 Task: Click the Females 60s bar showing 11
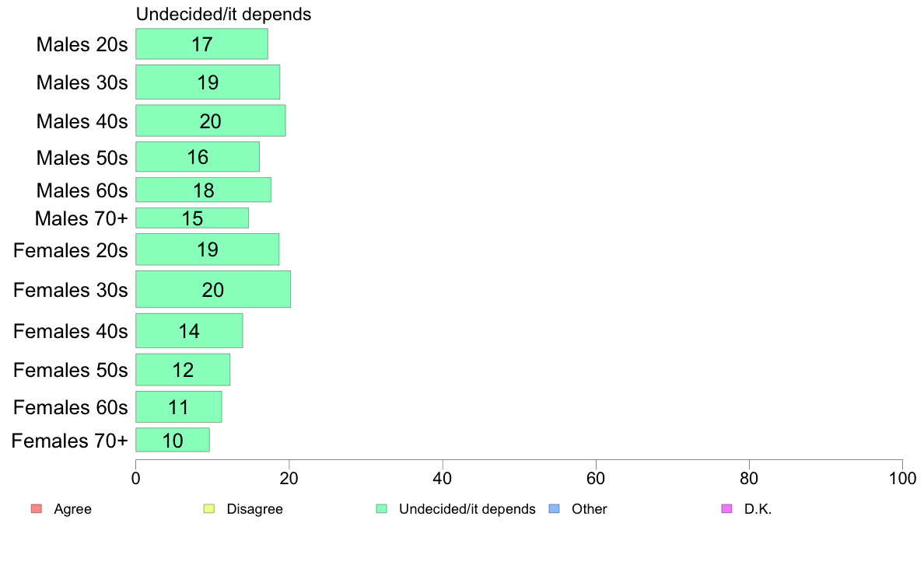[179, 406]
